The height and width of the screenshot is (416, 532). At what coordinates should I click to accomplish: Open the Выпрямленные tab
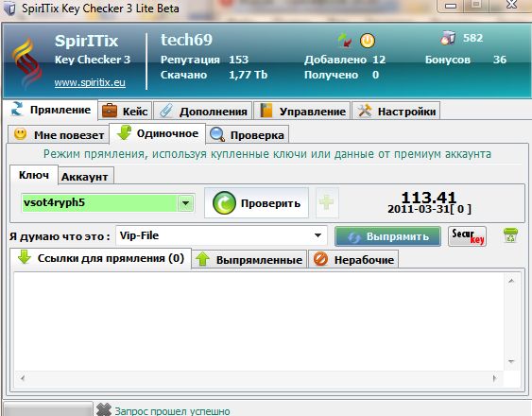point(249,259)
